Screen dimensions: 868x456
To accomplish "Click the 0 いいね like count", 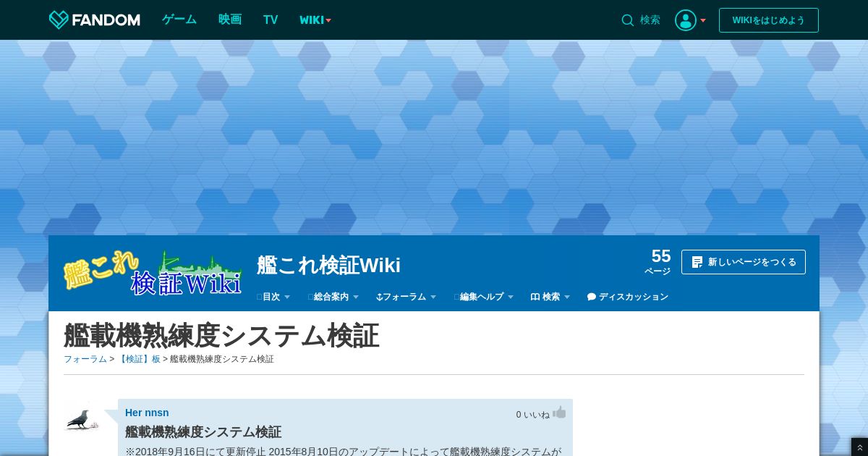I will 532,415.
